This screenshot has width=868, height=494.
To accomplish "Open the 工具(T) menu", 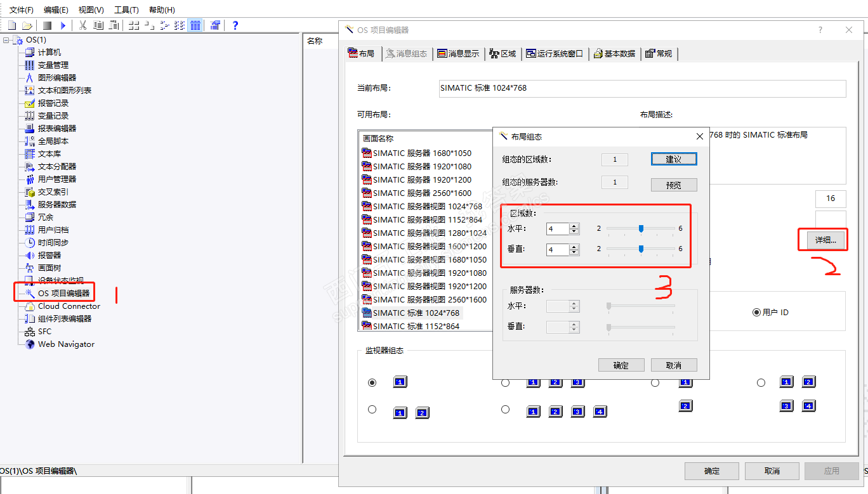I will pyautogui.click(x=126, y=10).
